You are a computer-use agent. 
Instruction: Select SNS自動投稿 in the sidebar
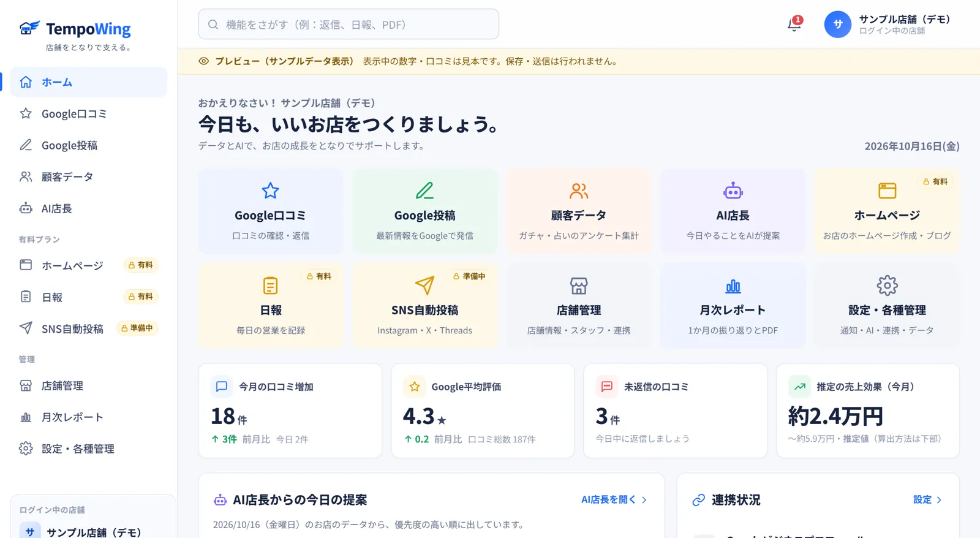point(89,328)
